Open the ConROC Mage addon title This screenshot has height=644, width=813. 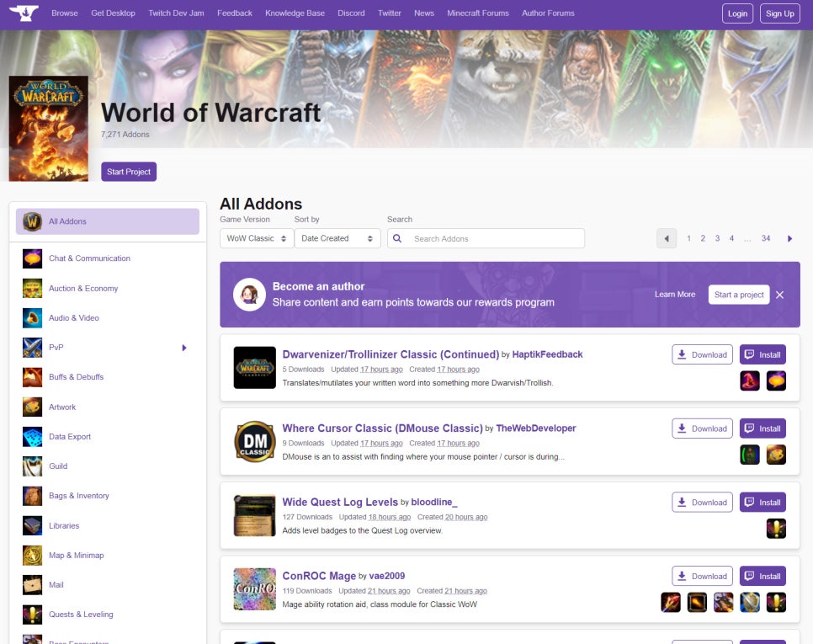pyautogui.click(x=319, y=576)
